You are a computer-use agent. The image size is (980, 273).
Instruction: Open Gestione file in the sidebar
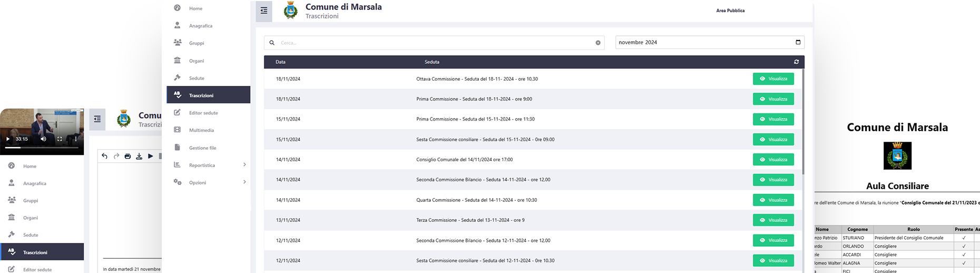202,148
